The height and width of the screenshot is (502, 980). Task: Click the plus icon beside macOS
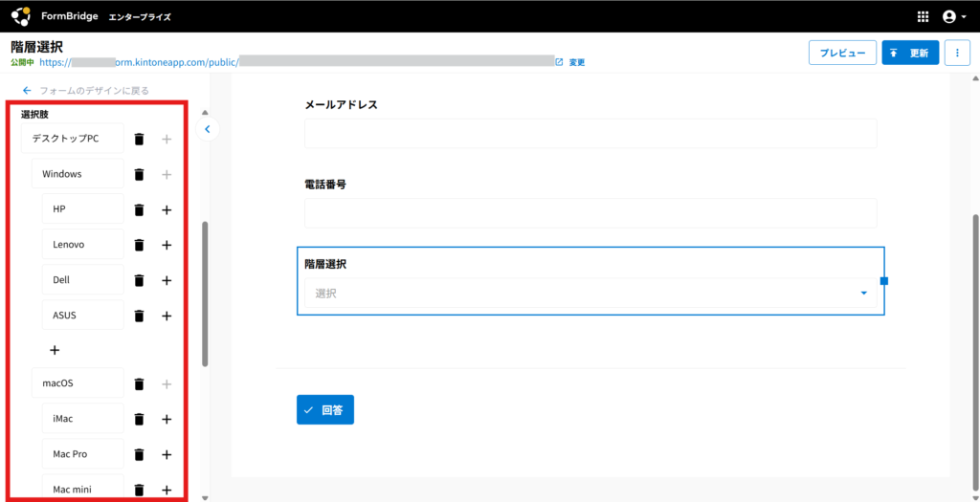click(167, 384)
